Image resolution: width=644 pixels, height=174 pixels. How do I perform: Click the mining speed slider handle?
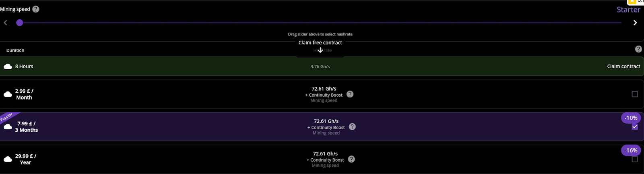click(19, 23)
